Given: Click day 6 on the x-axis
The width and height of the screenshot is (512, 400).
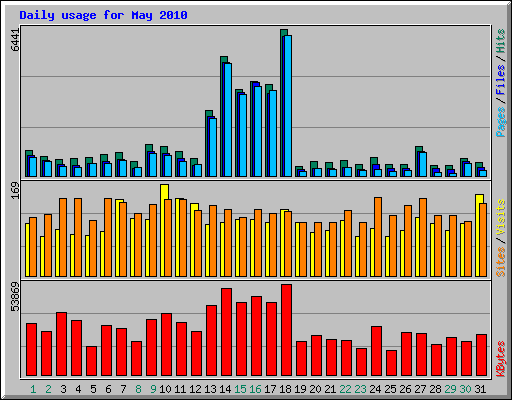Looking at the screenshot, I should 108,389.
